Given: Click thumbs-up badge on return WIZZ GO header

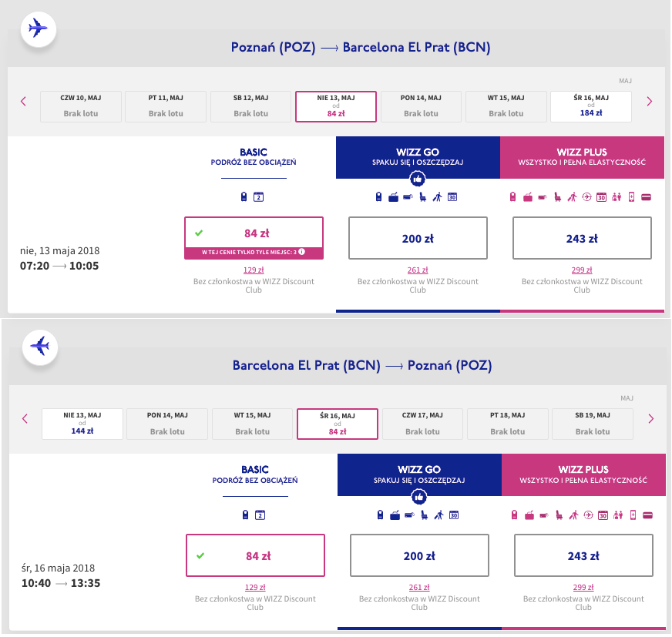Looking at the screenshot, I should 419,497.
